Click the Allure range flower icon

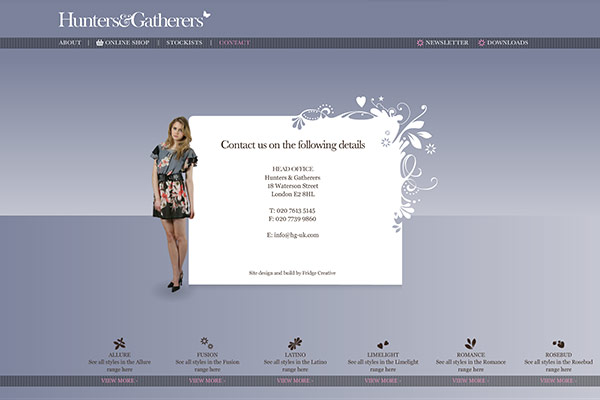(119, 343)
